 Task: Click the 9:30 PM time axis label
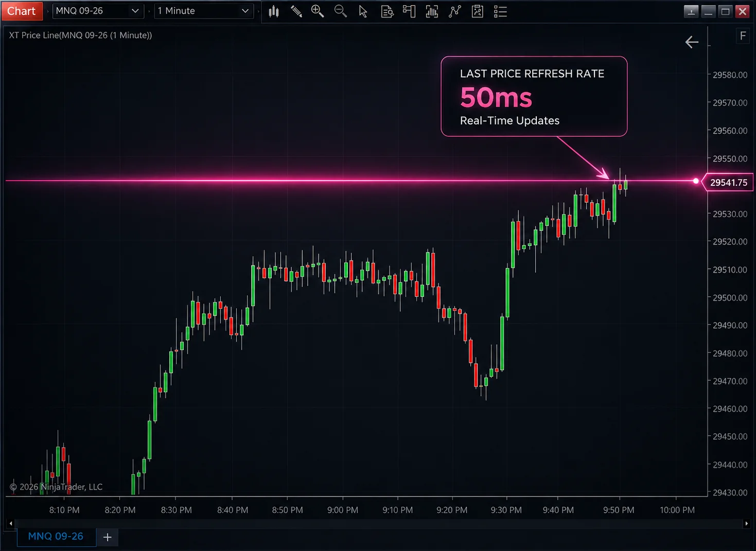[506, 510]
